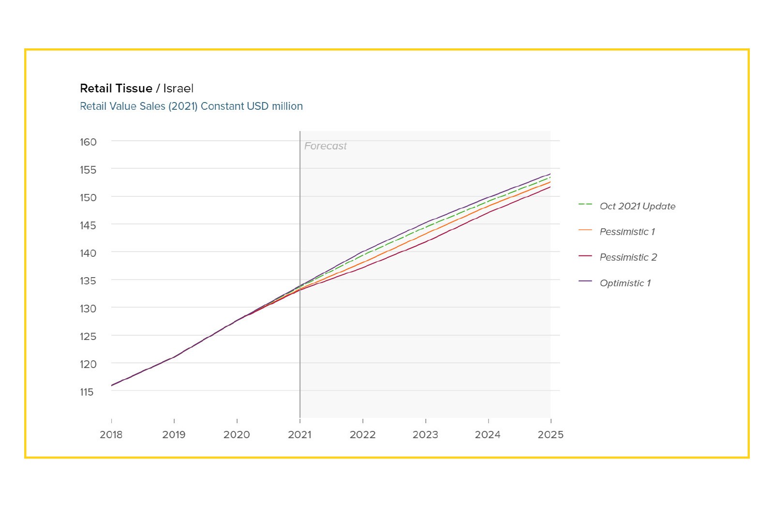774x532 pixels.
Task: Click the Israel country name in title
Action: click(179, 89)
